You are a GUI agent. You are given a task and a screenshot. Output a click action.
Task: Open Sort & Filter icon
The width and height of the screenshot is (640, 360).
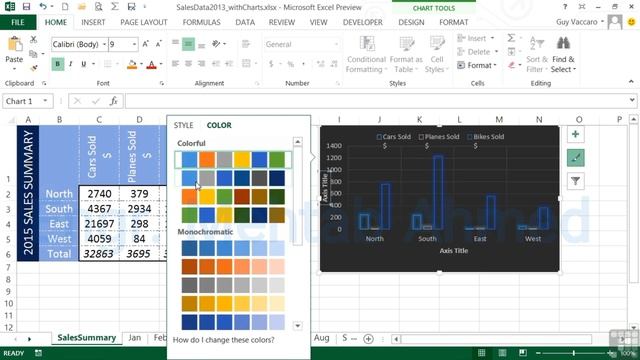pyautogui.click(x=537, y=43)
